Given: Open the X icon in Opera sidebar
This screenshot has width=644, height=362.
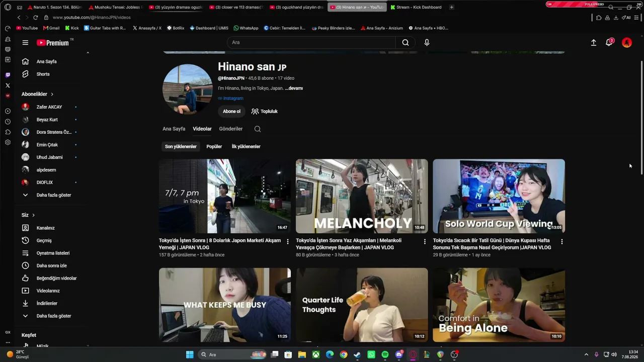Looking at the screenshot, I should (x=8, y=85).
